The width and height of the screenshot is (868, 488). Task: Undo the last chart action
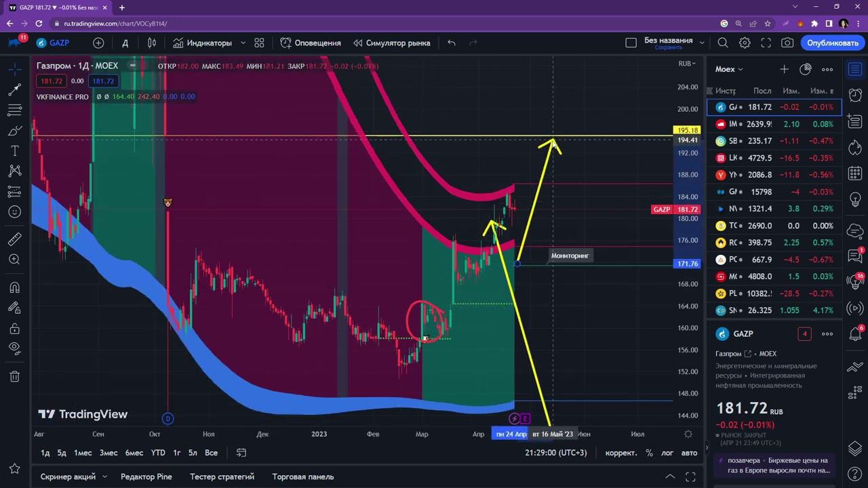tap(452, 43)
